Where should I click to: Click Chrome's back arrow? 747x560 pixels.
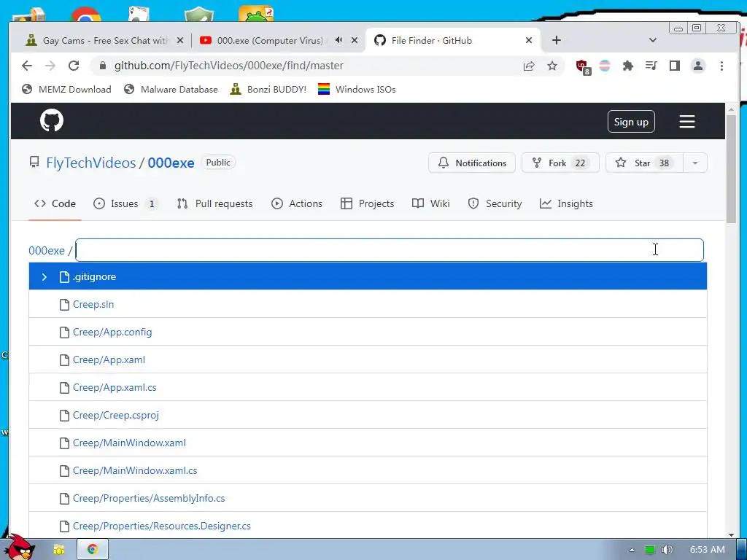point(27,66)
